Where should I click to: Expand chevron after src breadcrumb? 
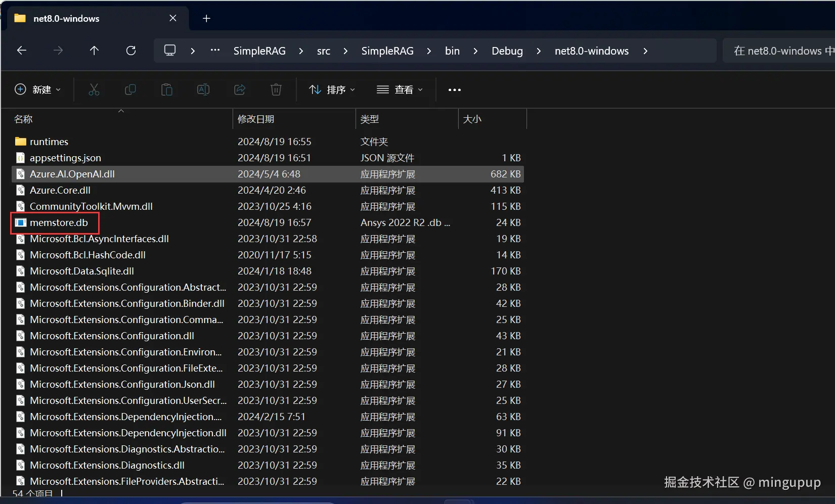(345, 51)
